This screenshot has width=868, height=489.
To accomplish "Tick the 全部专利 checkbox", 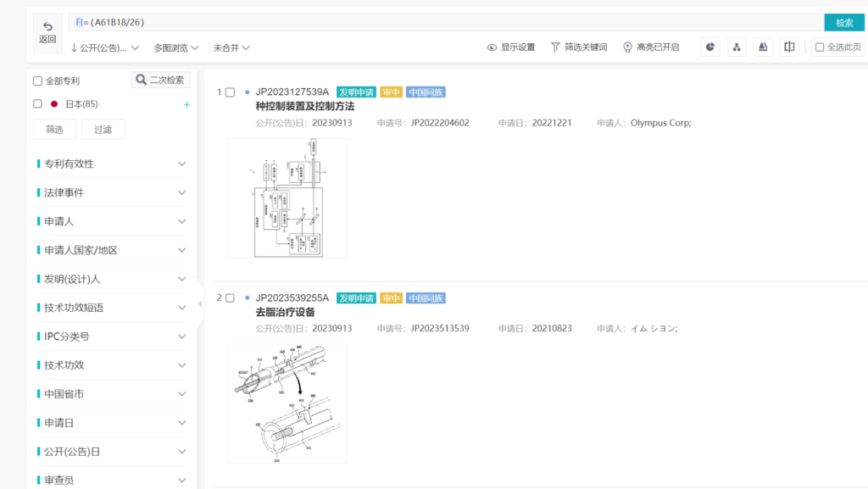I will coord(37,81).
